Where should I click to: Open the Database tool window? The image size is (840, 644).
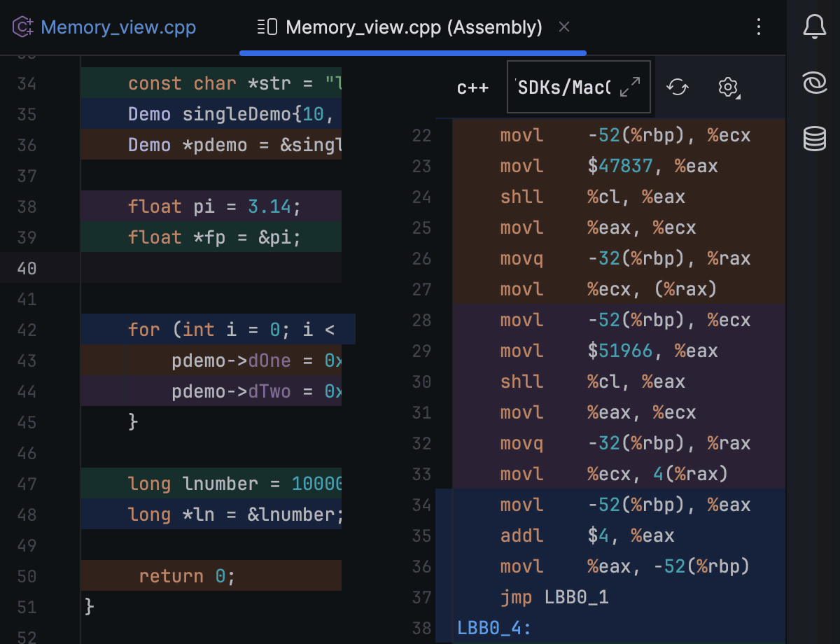point(814,139)
